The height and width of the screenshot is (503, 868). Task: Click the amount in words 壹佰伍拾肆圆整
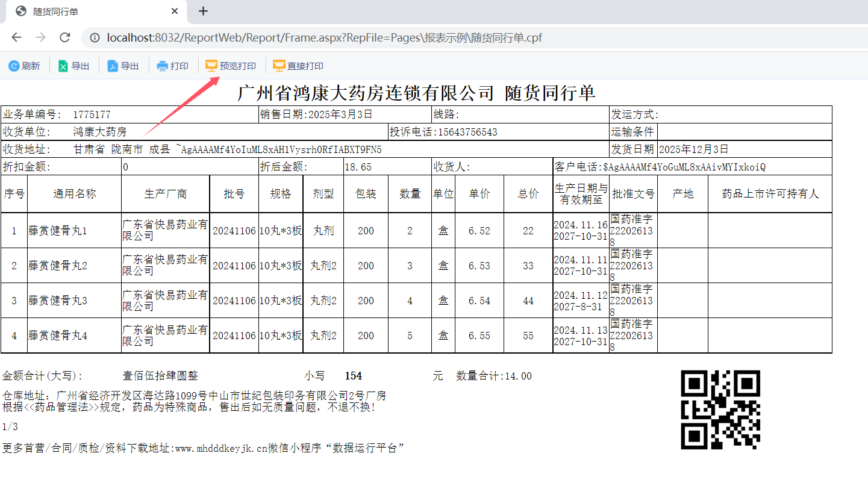(x=160, y=376)
